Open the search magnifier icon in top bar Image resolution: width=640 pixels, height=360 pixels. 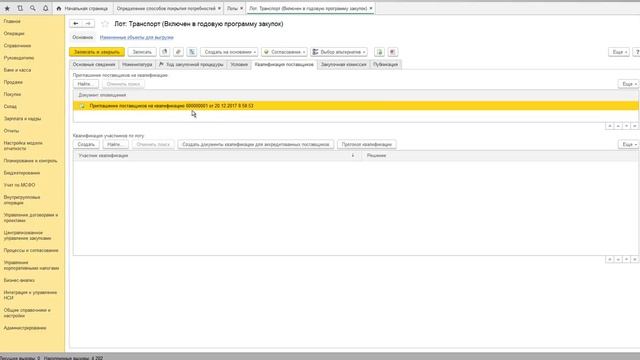[x=33, y=8]
